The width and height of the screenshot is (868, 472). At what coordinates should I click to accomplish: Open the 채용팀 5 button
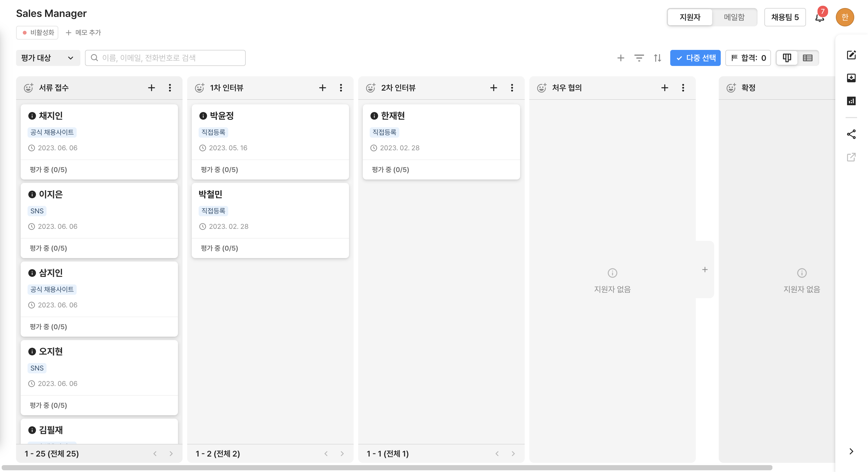point(785,17)
